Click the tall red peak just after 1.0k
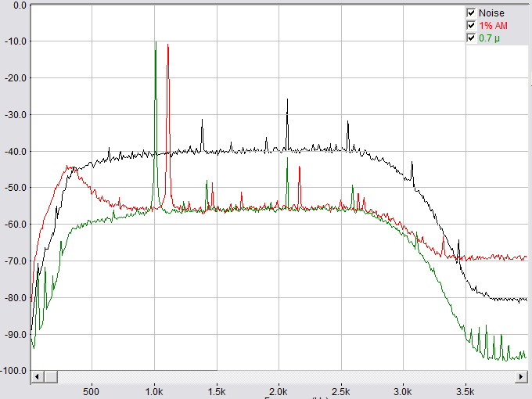Viewport: 532px width, 399px height. [167, 47]
